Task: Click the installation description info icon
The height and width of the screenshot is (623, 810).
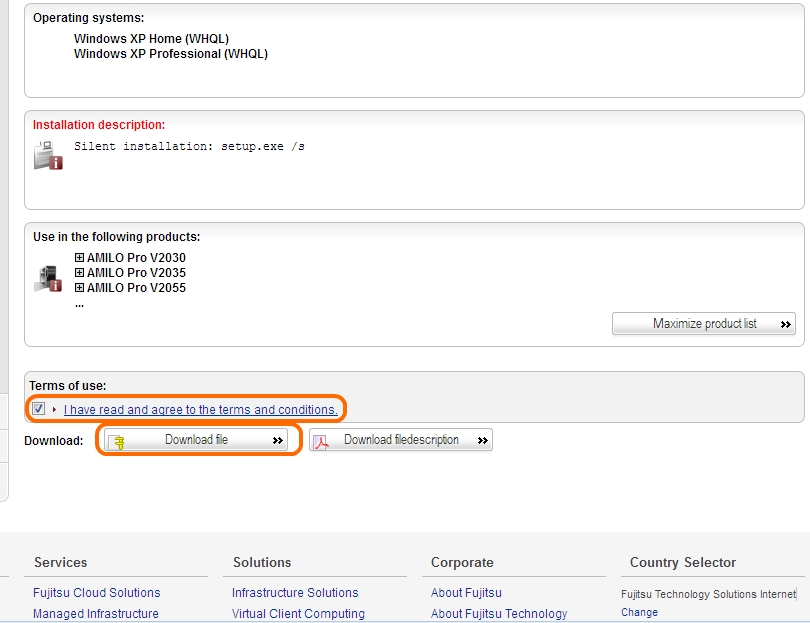Action: tap(48, 155)
